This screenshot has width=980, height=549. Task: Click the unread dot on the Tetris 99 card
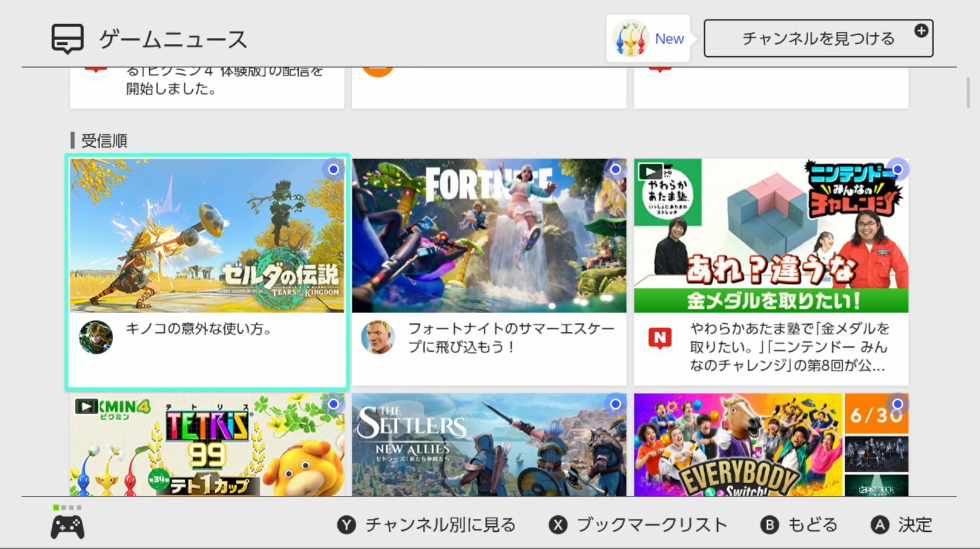333,404
